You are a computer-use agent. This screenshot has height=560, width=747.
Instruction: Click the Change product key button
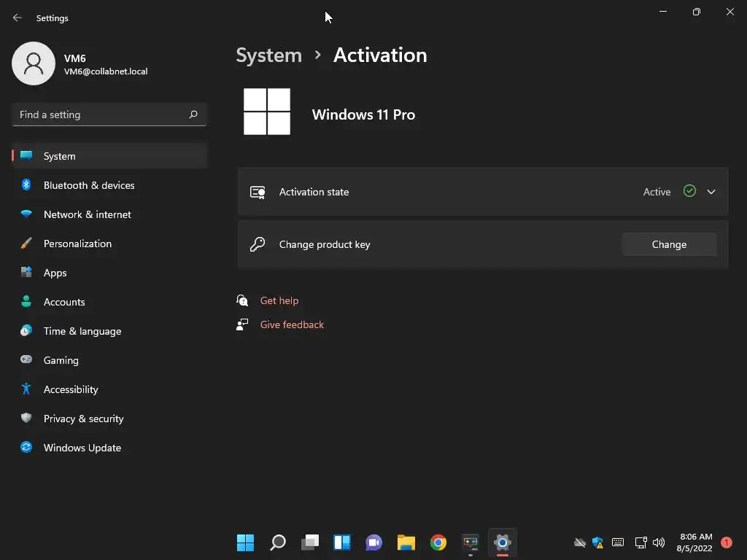pos(669,244)
